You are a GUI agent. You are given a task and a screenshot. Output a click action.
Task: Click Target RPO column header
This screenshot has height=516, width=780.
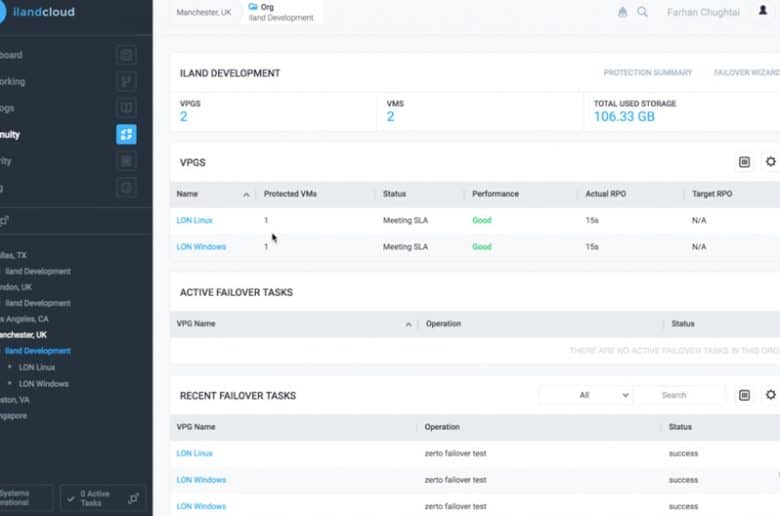(712, 194)
